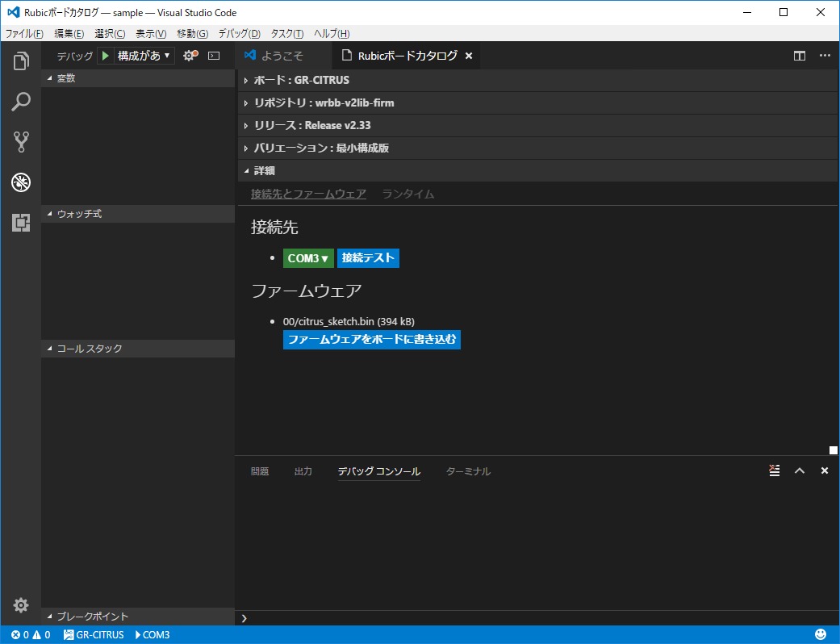This screenshot has width=840, height=644.
Task: Switch to the ランタイム tab
Action: pyautogui.click(x=408, y=194)
